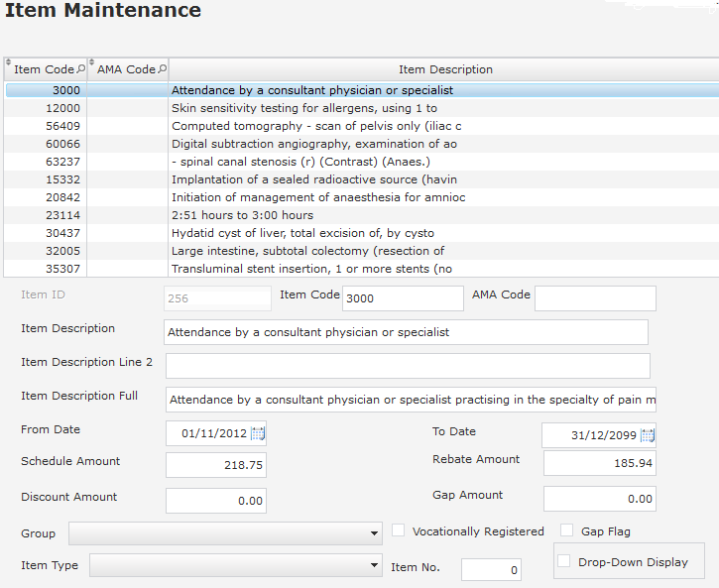Click 'Transluminal stent insertion' description

click(311, 269)
